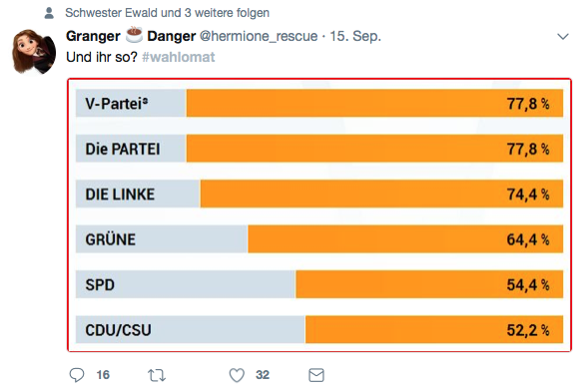The image size is (580, 392).
Task: Open the @hermione_rescue handle link
Action: click(x=259, y=36)
